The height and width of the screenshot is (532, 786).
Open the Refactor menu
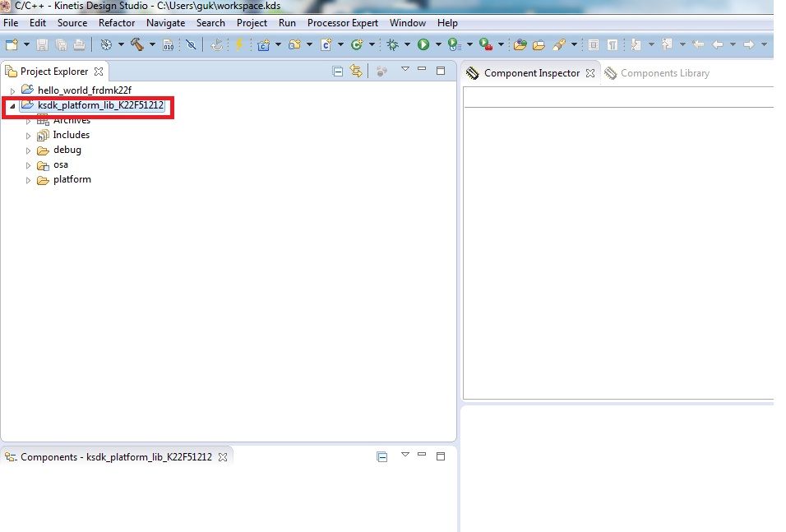click(x=117, y=23)
